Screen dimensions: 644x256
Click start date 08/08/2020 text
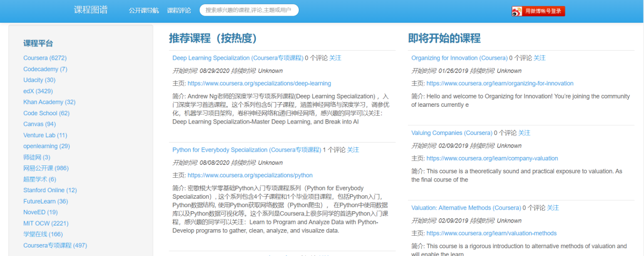(215, 162)
